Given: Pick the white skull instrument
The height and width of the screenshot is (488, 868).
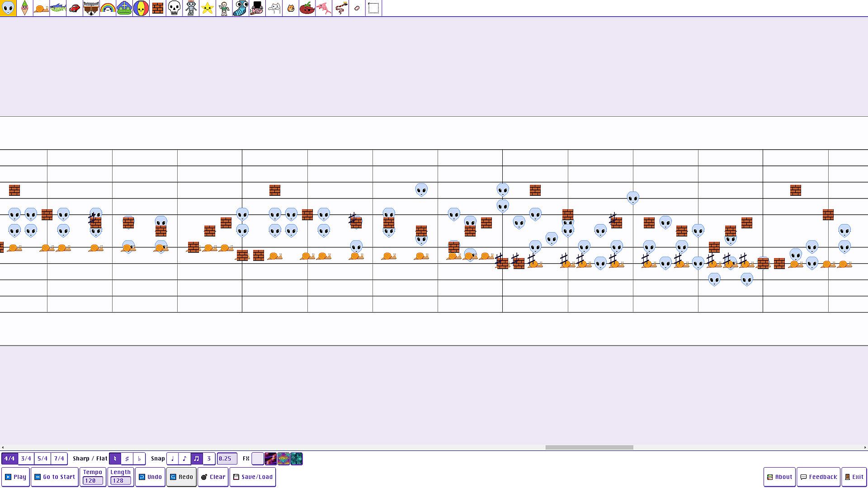Looking at the screenshot, I should [x=174, y=8].
